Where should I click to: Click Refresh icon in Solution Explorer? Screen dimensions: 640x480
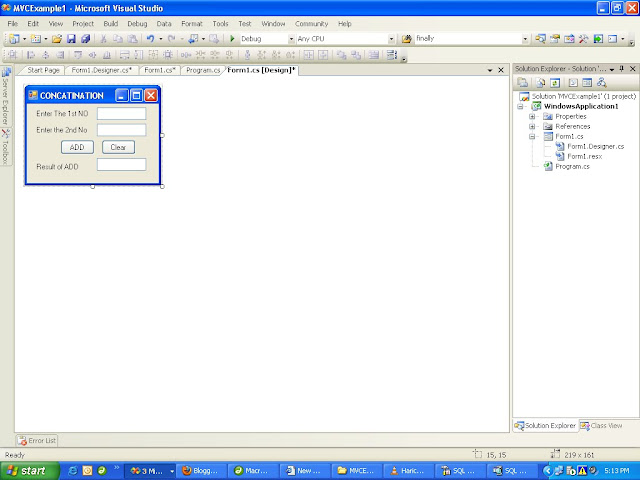[x=555, y=83]
